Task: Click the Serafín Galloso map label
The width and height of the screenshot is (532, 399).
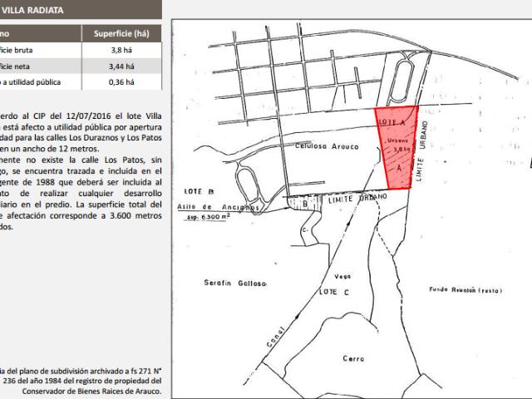Action: tap(234, 283)
